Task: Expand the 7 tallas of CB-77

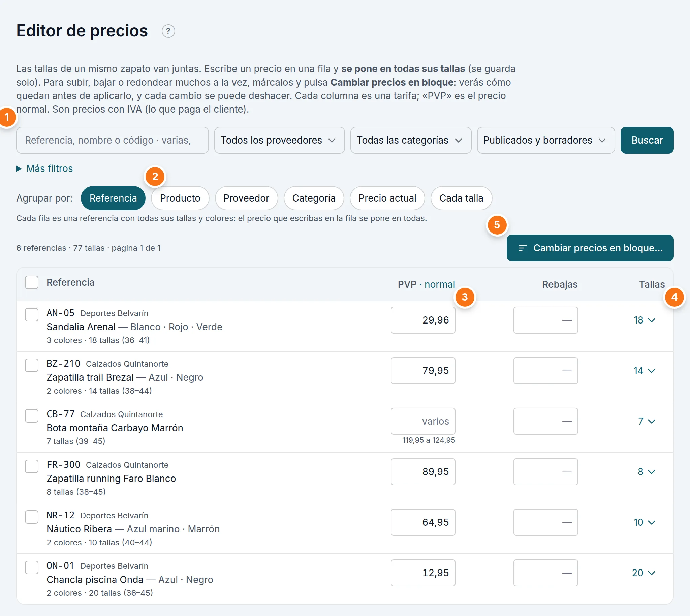Action: (647, 421)
